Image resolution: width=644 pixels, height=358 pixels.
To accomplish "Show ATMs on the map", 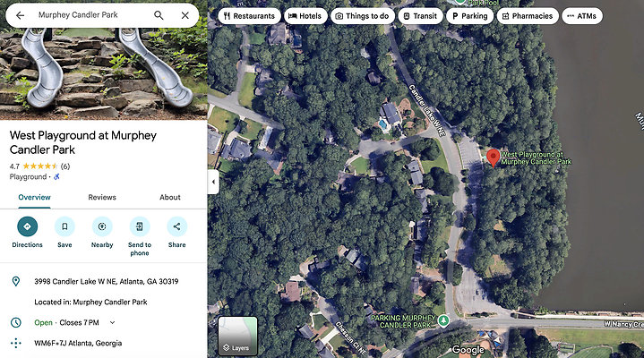I will [x=582, y=16].
